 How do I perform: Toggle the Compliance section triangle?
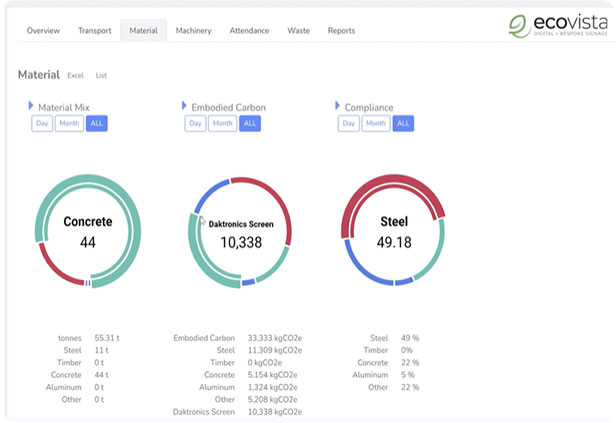click(x=337, y=105)
